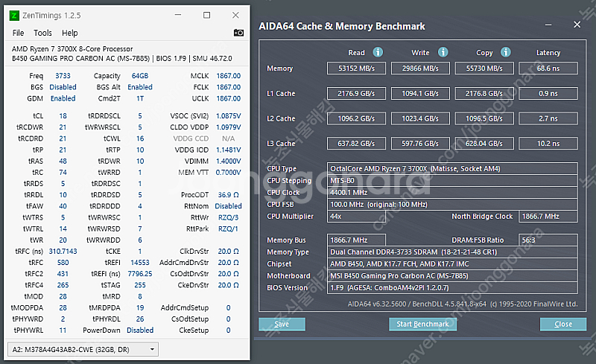Click the tREFI value 14553
The width and height of the screenshot is (596, 364).
coord(140,263)
